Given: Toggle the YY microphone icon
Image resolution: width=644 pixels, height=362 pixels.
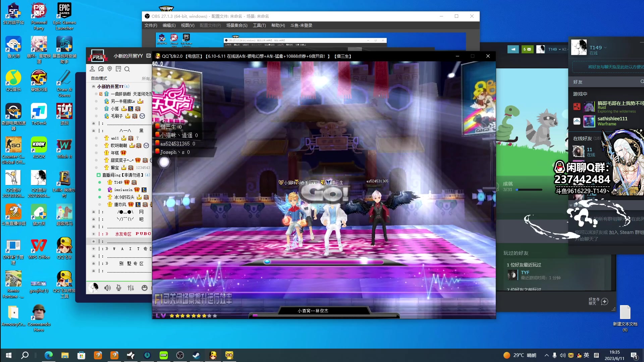Looking at the screenshot, I should click(x=119, y=288).
